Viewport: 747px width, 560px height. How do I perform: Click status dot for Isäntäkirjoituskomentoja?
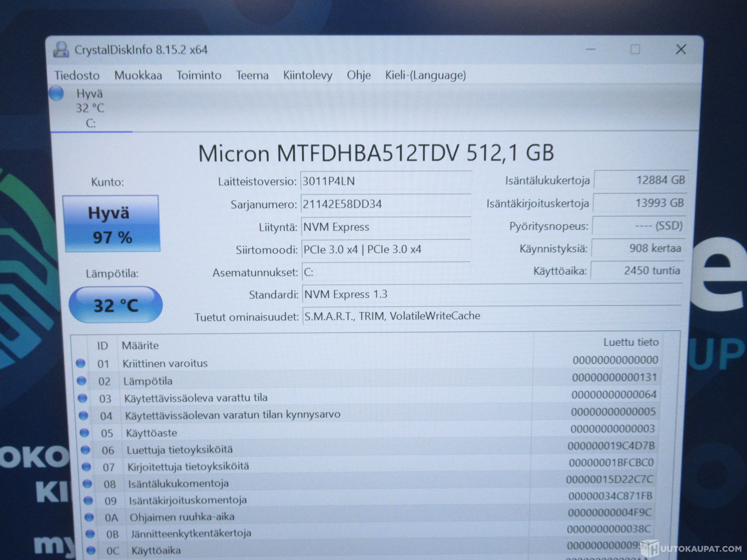pos(89,500)
